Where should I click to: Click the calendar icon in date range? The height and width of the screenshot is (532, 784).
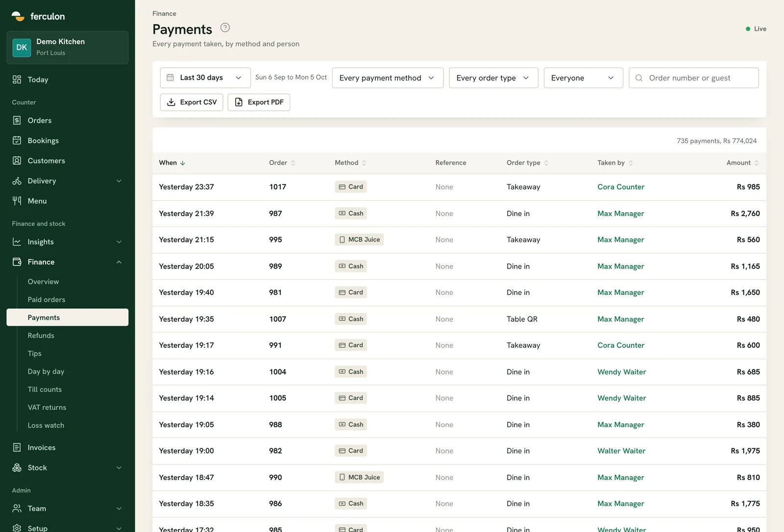170,77
